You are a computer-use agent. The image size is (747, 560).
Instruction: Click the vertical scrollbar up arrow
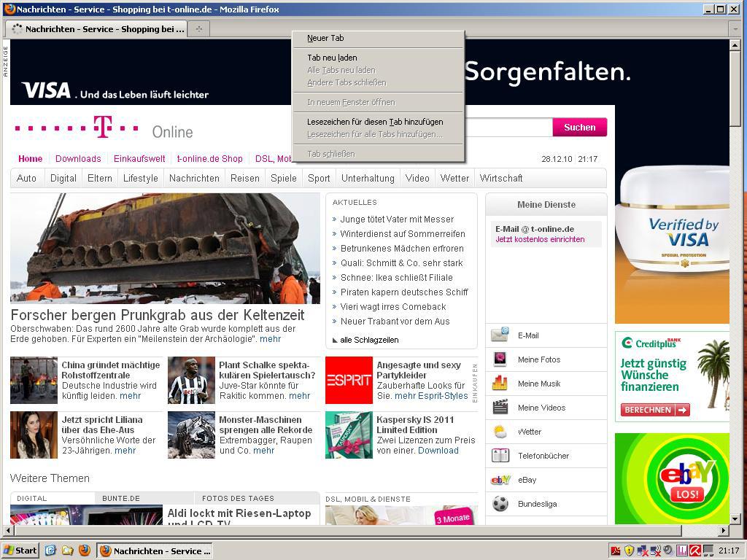pyautogui.click(x=735, y=45)
